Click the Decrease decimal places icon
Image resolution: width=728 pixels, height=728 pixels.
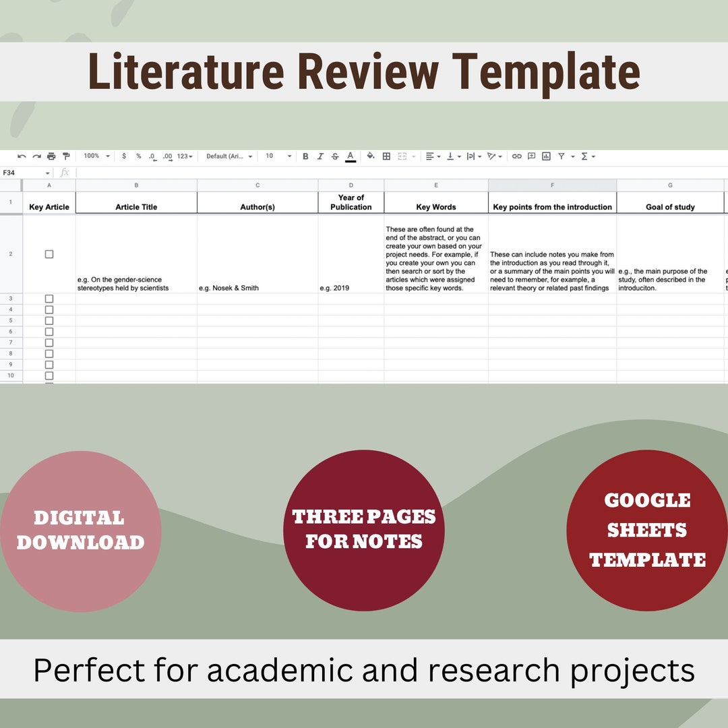(x=152, y=156)
